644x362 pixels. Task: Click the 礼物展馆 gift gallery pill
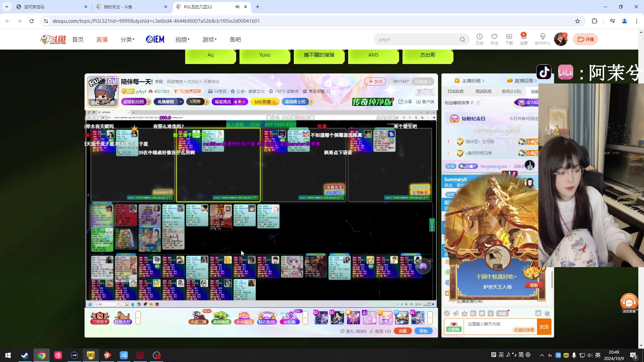tap(168, 102)
